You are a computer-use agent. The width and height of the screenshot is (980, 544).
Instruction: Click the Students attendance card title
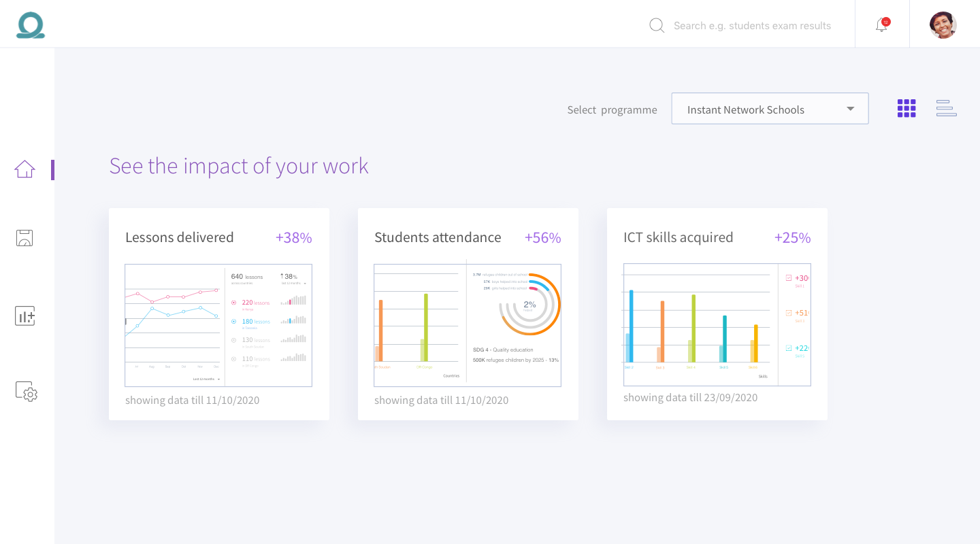438,237
